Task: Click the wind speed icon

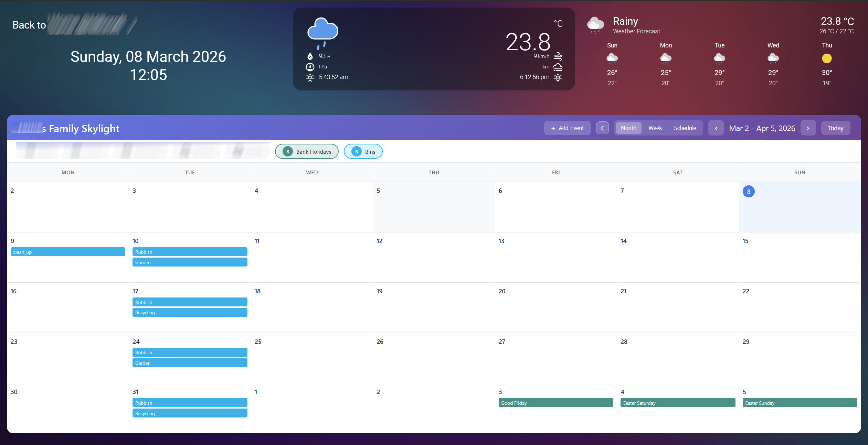Action: tap(558, 56)
